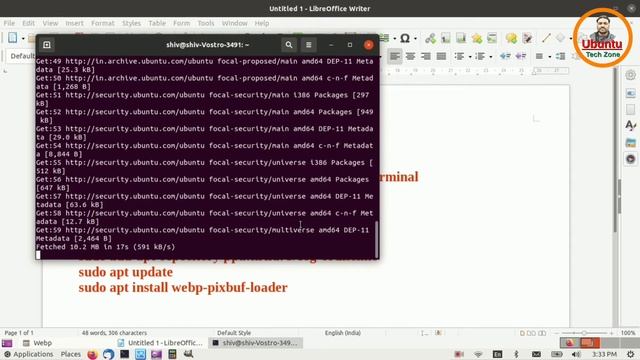Open terminal hamburger menu

pos(309,45)
